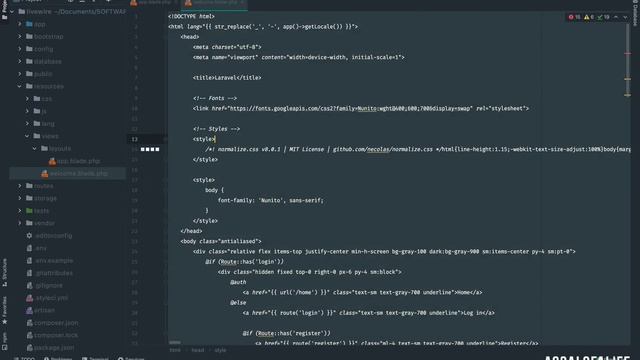Expand the storage folder
The height and width of the screenshot is (360, 640).
tap(20, 198)
